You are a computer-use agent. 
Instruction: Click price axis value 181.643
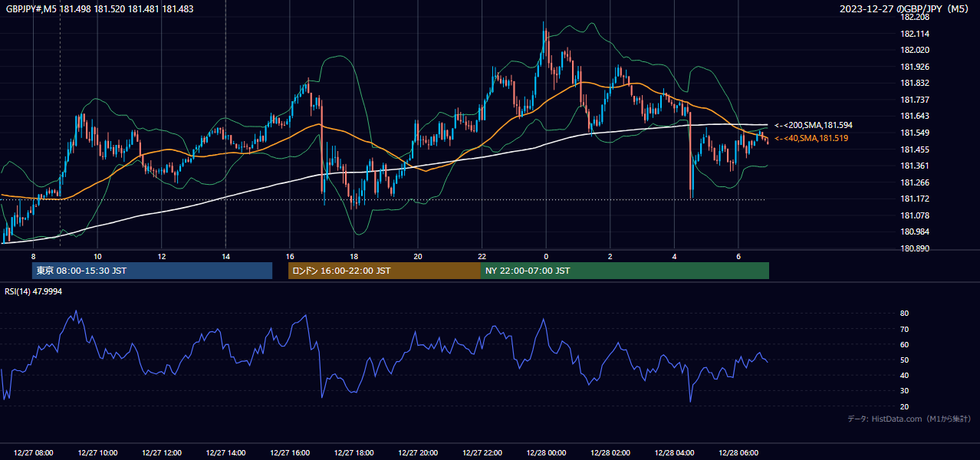coord(914,116)
